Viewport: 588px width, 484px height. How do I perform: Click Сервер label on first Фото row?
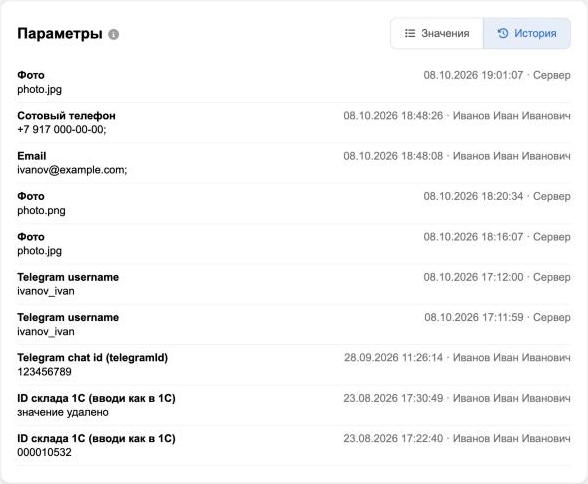click(x=552, y=75)
